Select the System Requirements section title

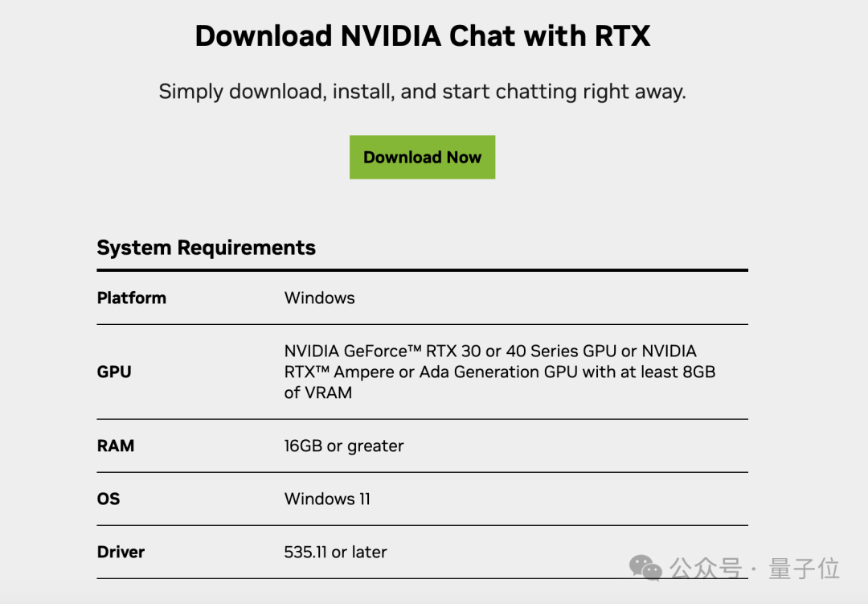point(206,248)
